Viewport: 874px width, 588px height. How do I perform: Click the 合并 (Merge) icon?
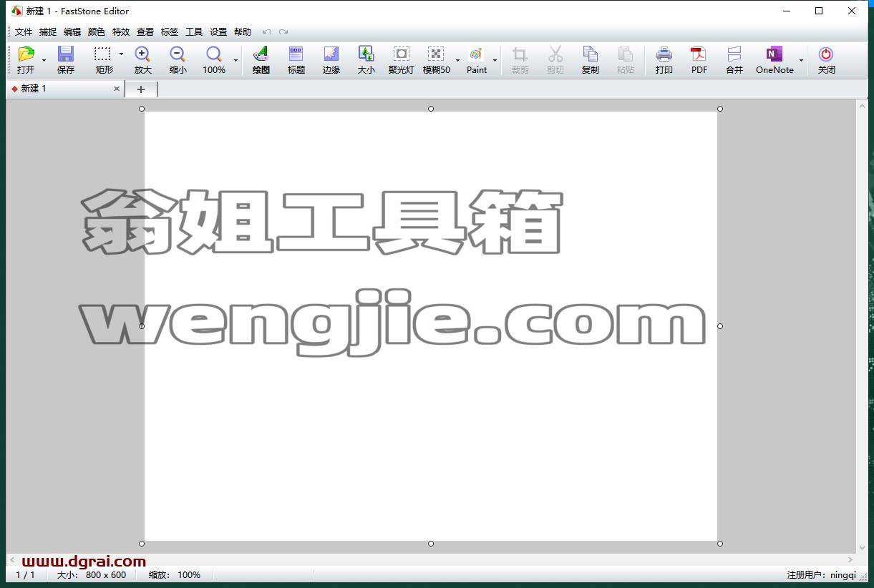pyautogui.click(x=734, y=60)
